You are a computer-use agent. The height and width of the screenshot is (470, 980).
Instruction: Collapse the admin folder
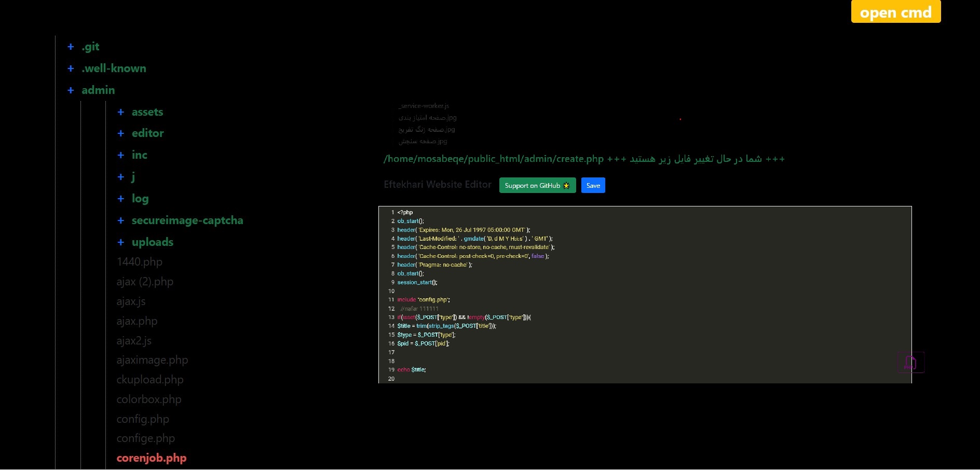71,90
